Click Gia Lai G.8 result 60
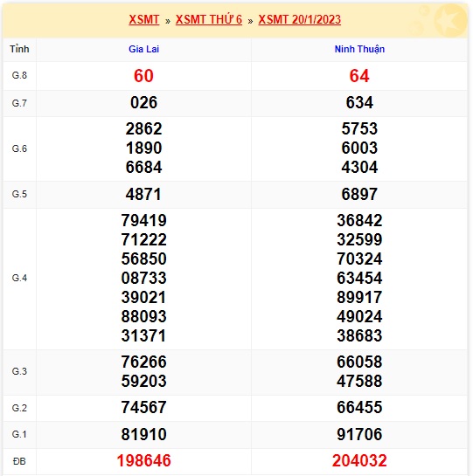The height and width of the screenshot is (476, 473). pyautogui.click(x=143, y=76)
